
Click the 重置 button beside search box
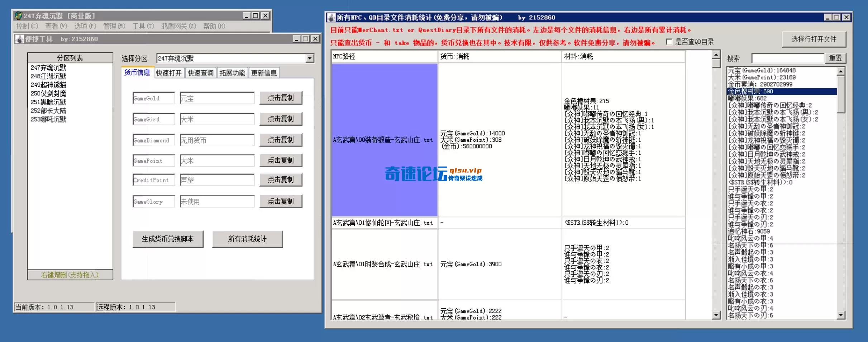836,58
